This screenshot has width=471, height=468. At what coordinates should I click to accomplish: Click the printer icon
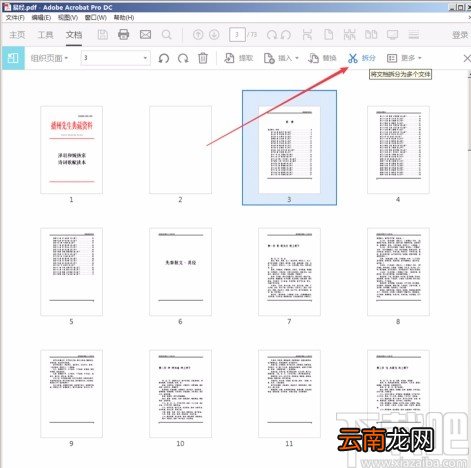124,35
